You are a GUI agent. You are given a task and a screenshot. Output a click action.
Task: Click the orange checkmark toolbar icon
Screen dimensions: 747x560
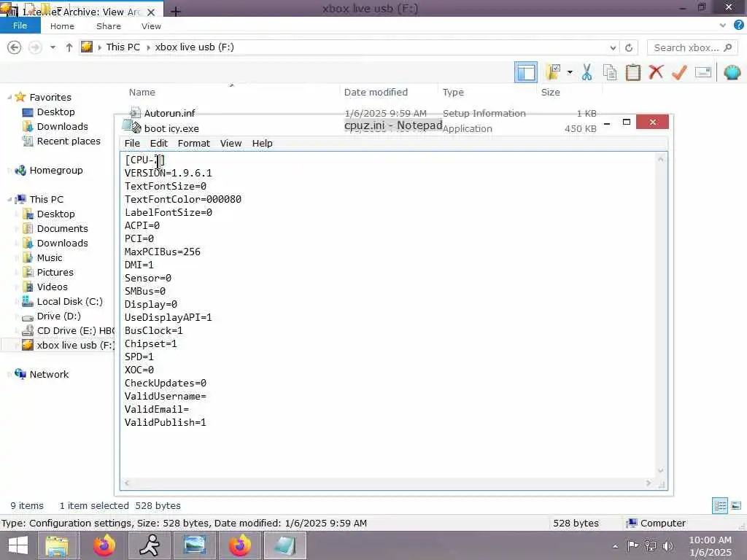(x=679, y=72)
